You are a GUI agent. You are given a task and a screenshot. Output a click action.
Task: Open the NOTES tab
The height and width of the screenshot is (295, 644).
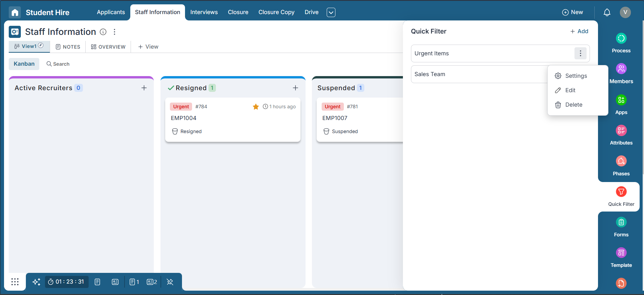click(68, 47)
